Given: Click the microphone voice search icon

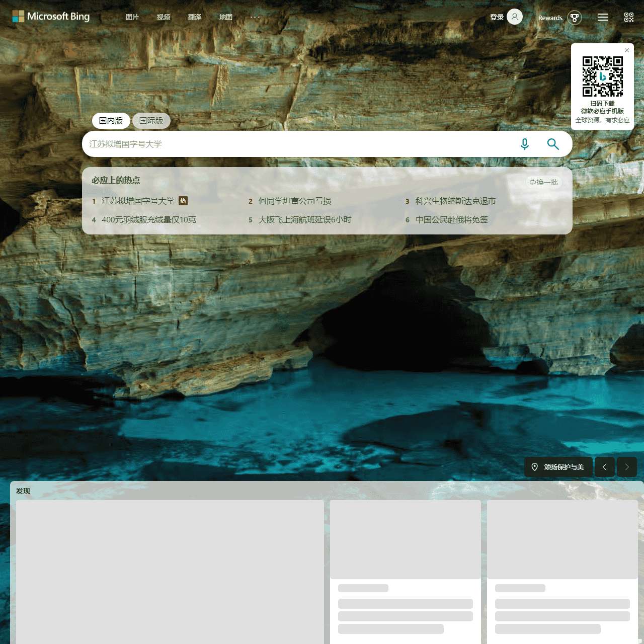Looking at the screenshot, I should tap(524, 144).
